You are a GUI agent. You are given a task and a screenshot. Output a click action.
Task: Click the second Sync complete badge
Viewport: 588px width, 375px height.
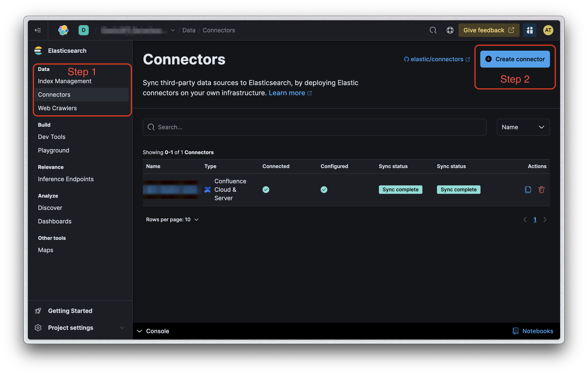[x=459, y=190]
